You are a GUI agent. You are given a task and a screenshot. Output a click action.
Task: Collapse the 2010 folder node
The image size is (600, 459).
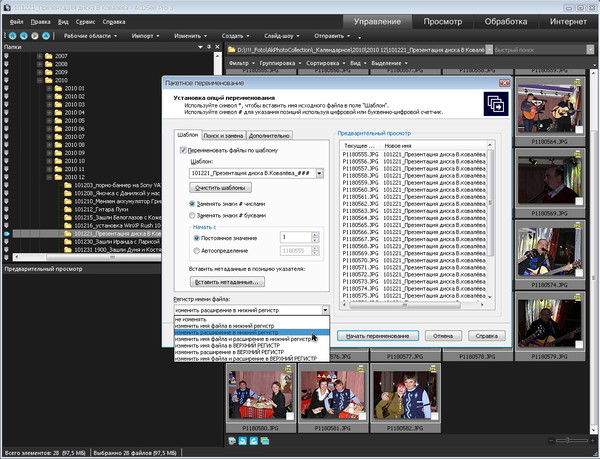[40, 80]
